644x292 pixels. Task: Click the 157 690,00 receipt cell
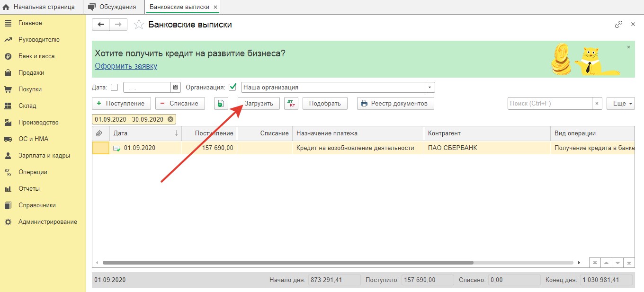coord(209,148)
